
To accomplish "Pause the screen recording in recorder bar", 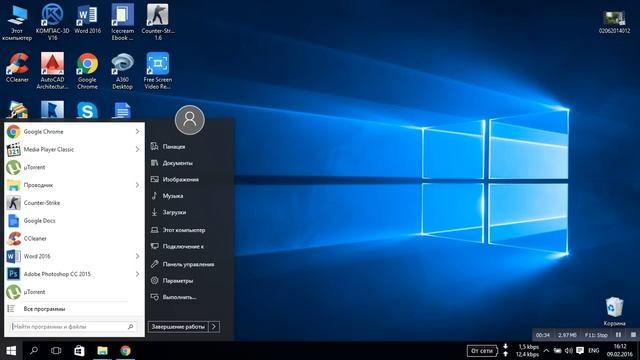I will click(x=618, y=335).
